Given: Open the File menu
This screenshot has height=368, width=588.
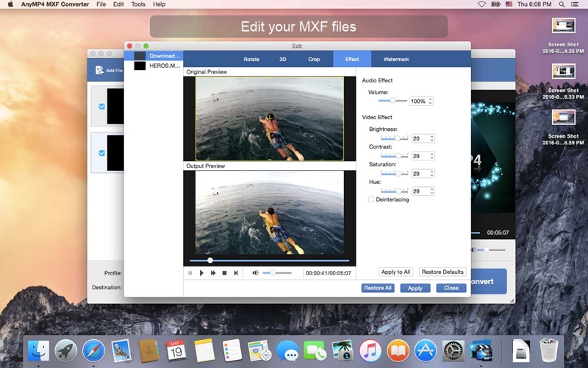Looking at the screenshot, I should [101, 4].
